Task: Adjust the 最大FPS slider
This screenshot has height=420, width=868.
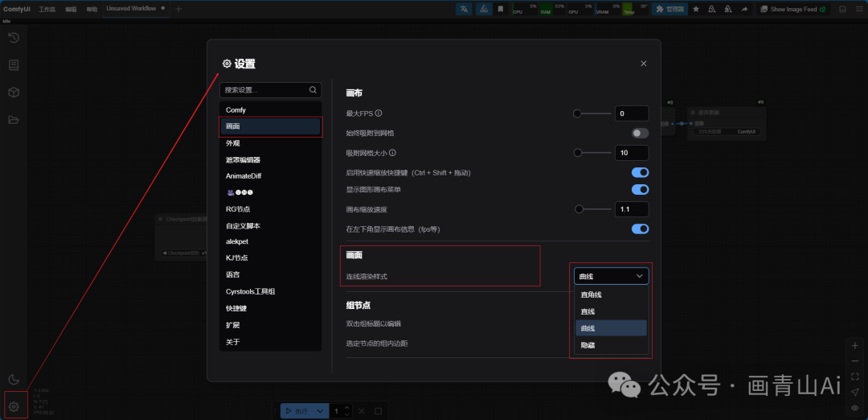Action: point(592,113)
